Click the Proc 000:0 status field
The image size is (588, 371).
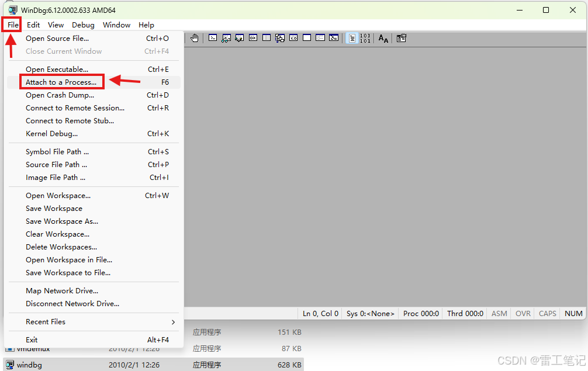pyautogui.click(x=421, y=314)
